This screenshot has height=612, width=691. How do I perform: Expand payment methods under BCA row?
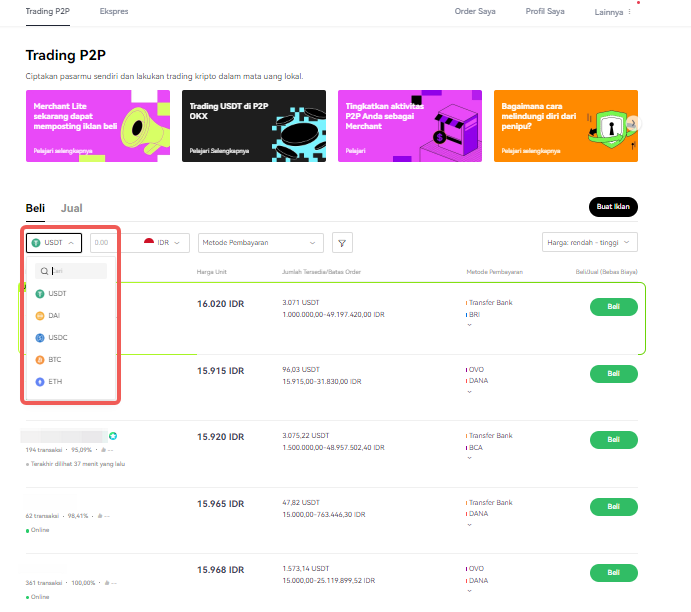469,458
